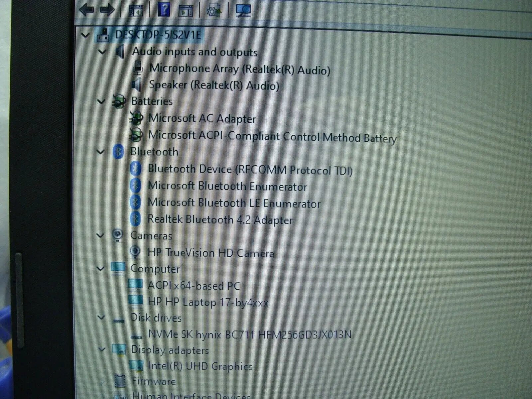Click the Update driver gear toolbar icon
Screen dimensions: 532x399
coord(214,11)
